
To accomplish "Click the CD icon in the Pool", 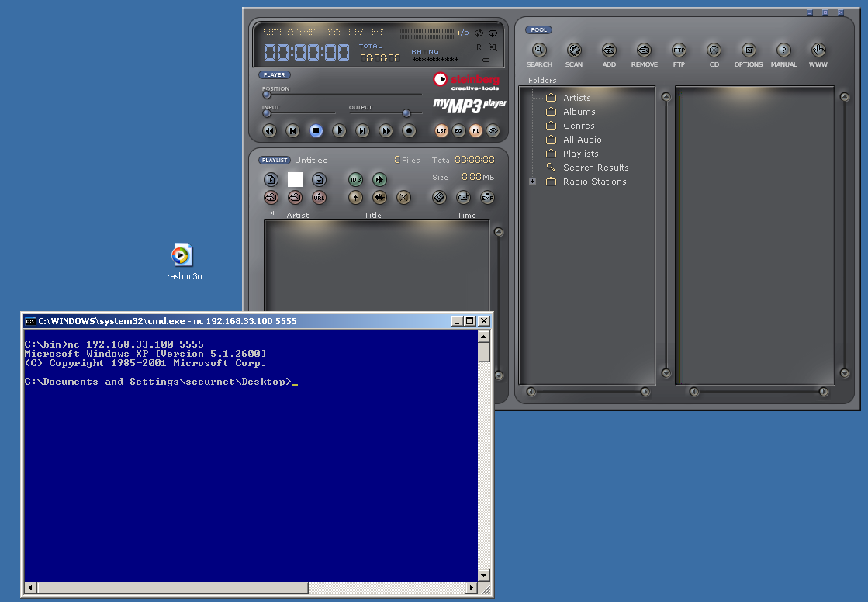I will point(714,50).
